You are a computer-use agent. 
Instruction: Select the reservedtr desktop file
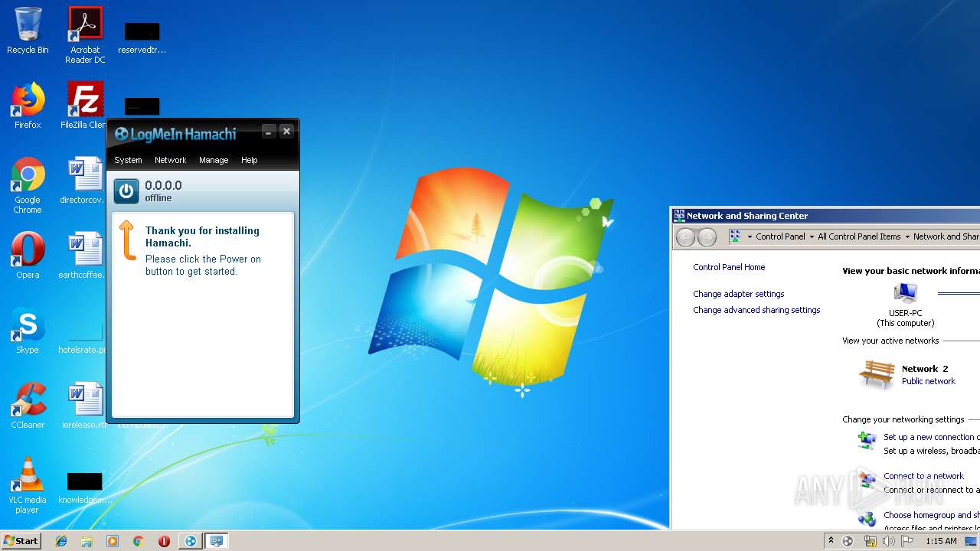142,38
